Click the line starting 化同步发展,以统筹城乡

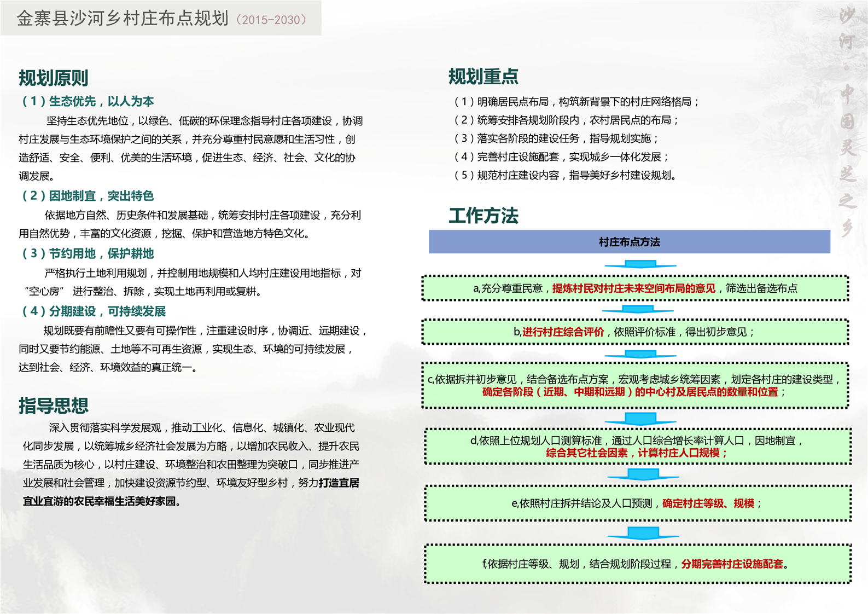(191, 447)
